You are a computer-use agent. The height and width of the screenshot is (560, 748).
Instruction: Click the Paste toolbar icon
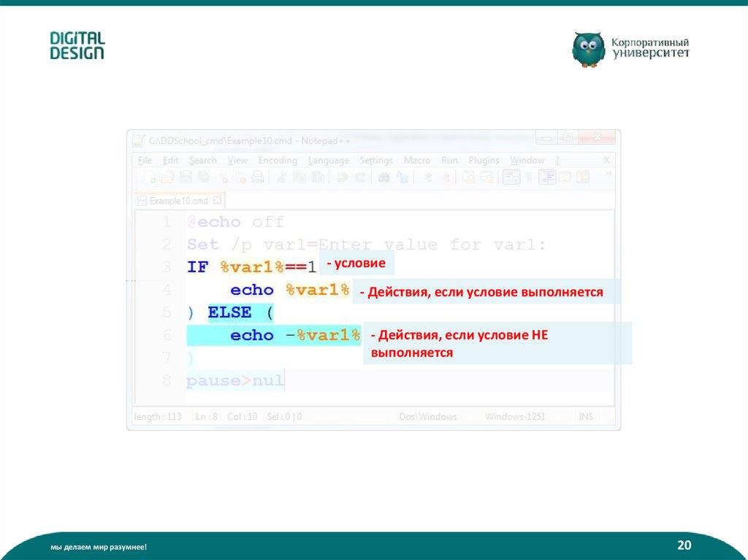(318, 177)
